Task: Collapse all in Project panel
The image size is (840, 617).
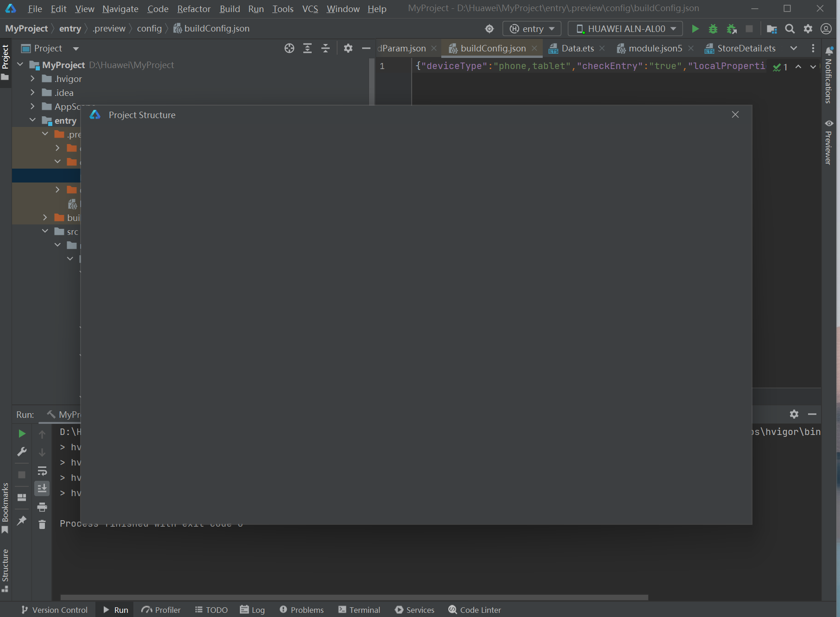Action: tap(326, 48)
